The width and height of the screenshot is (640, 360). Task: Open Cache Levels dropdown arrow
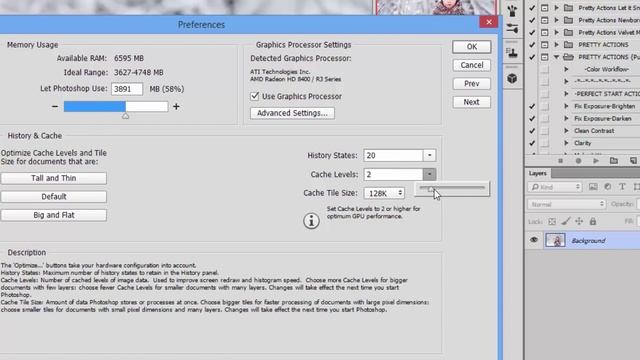pyautogui.click(x=429, y=174)
